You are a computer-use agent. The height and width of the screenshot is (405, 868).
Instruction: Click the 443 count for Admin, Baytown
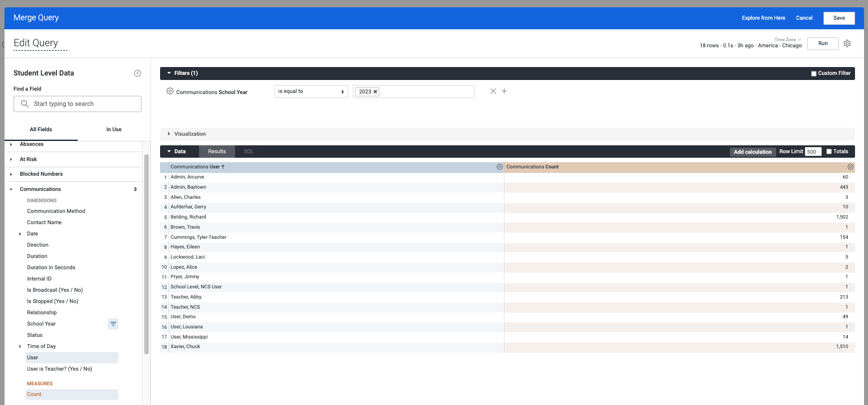[844, 187]
